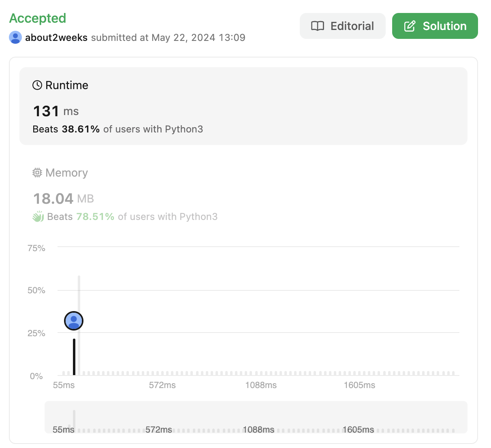Image resolution: width=491 pixels, height=448 pixels.
Task: Click the small bar in the range slider
Action: point(74,420)
